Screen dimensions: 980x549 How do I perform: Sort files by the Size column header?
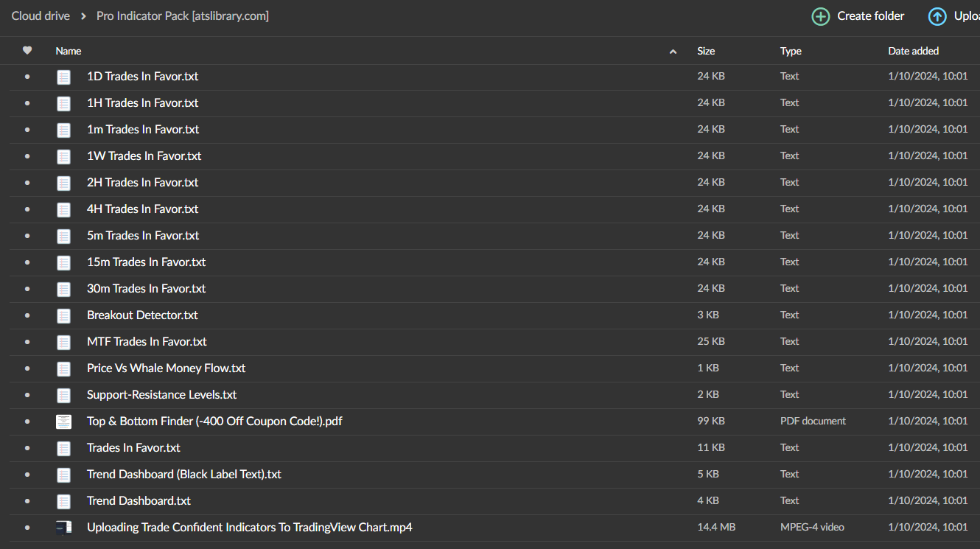(x=706, y=51)
